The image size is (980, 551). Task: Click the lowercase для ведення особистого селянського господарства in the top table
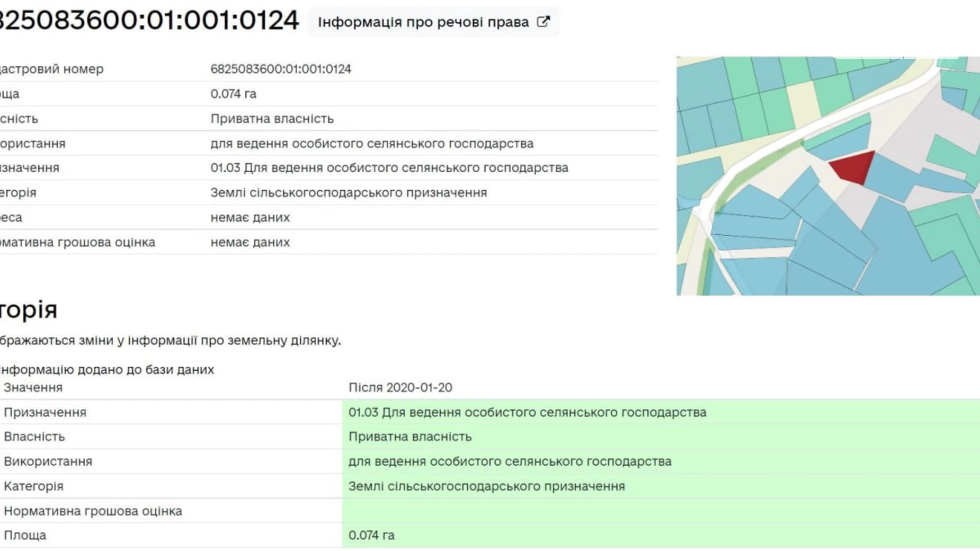click(372, 144)
